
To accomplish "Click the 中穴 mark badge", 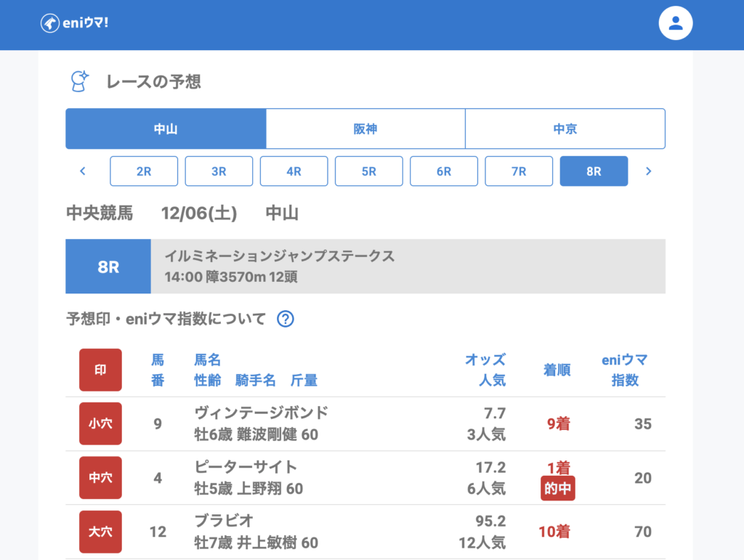I will (100, 478).
